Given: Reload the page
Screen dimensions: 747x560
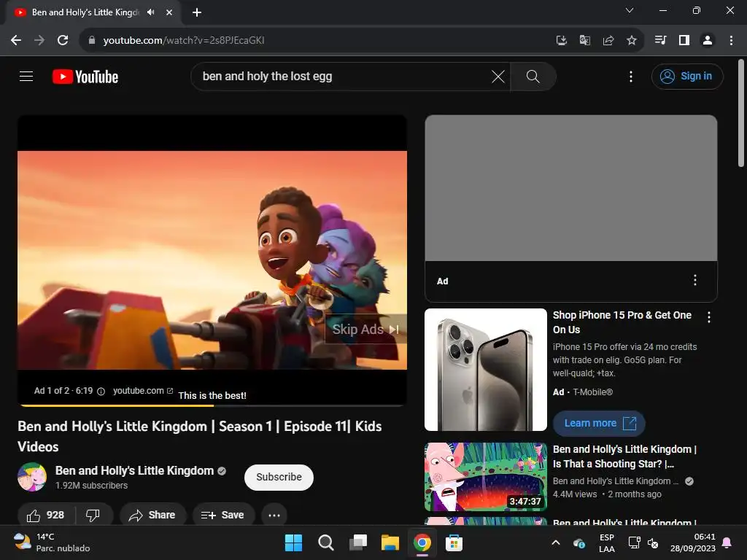Looking at the screenshot, I should coord(63,40).
